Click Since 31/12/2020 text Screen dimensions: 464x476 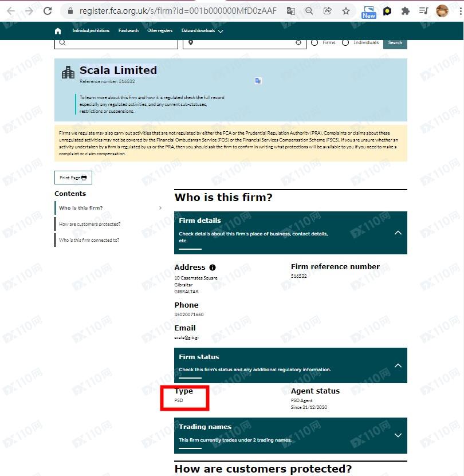(x=309, y=407)
